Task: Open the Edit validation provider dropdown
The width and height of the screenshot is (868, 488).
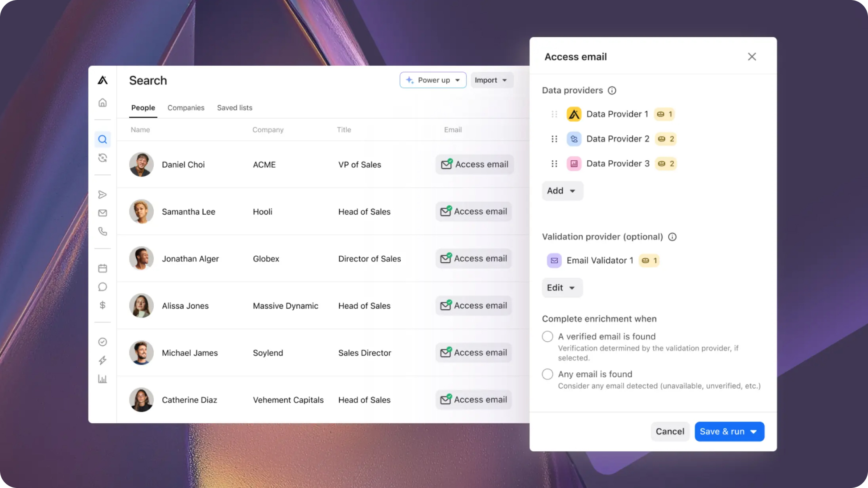Action: click(562, 288)
